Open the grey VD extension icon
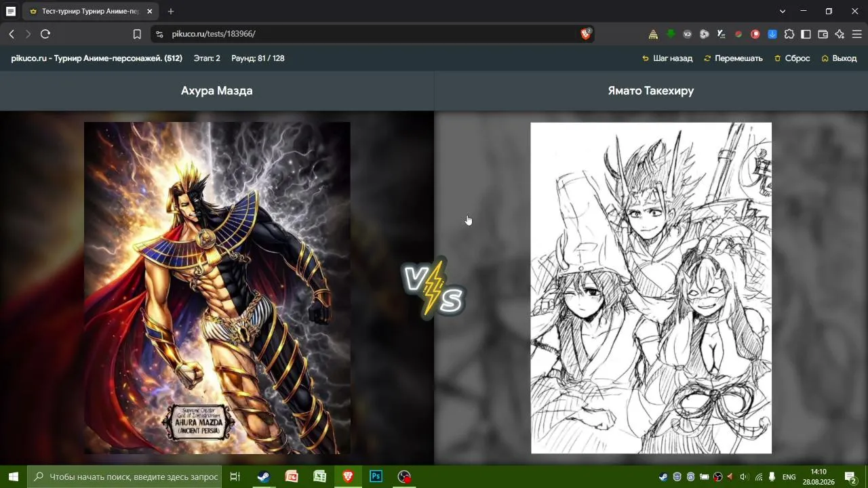This screenshot has width=868, height=488. pyautogui.click(x=687, y=34)
